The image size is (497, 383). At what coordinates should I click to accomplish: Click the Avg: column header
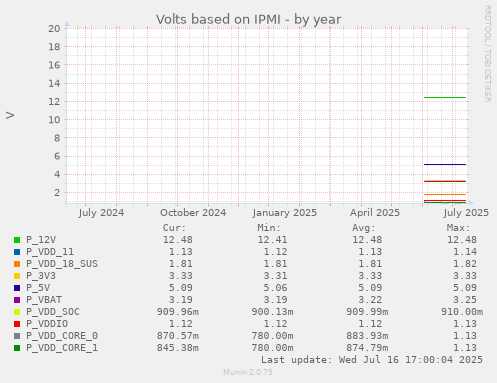[x=364, y=228]
